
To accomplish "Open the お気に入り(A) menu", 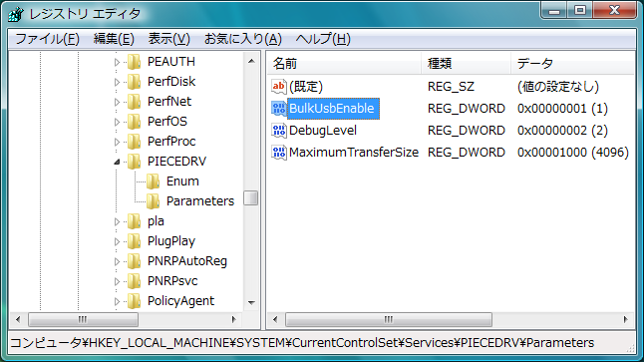I will (x=243, y=39).
